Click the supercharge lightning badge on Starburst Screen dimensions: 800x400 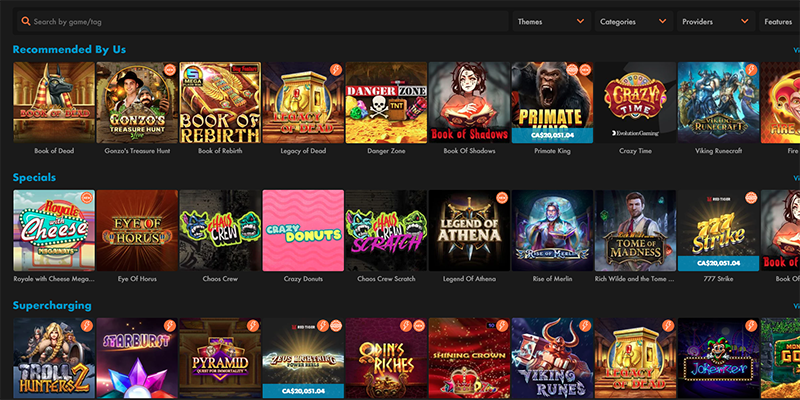[x=169, y=326]
